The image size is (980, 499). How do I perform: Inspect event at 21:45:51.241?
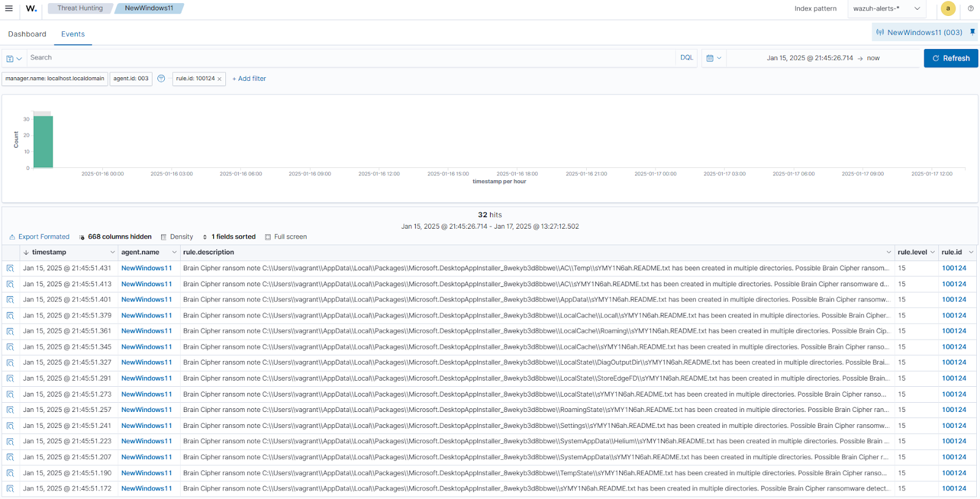(x=10, y=426)
